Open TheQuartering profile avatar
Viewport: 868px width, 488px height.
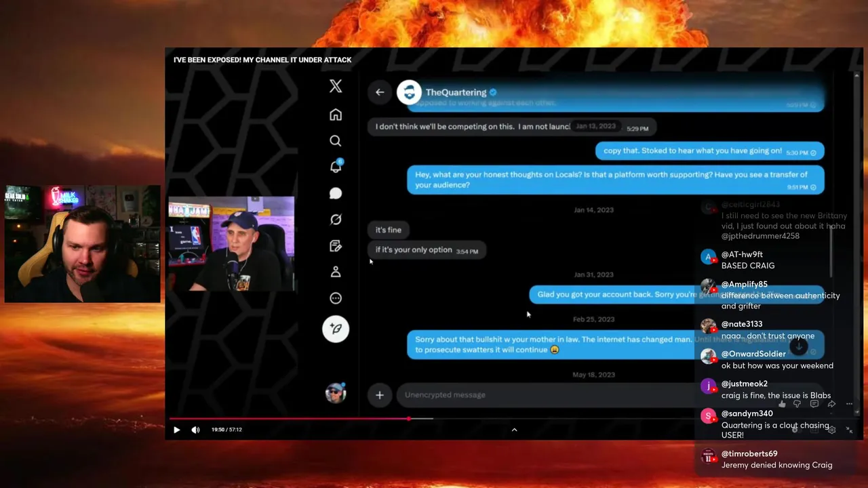(409, 92)
